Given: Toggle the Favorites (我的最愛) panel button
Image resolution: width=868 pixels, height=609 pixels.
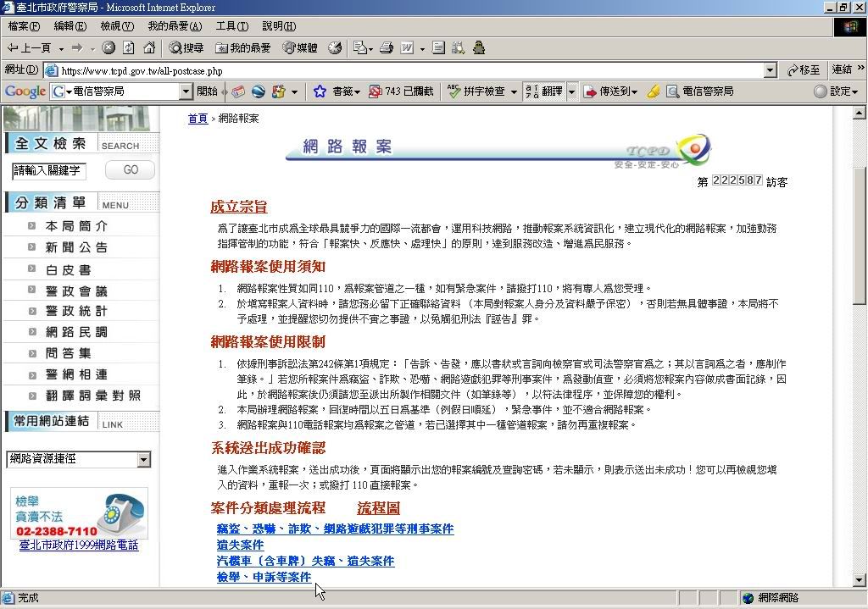Looking at the screenshot, I should [243, 48].
